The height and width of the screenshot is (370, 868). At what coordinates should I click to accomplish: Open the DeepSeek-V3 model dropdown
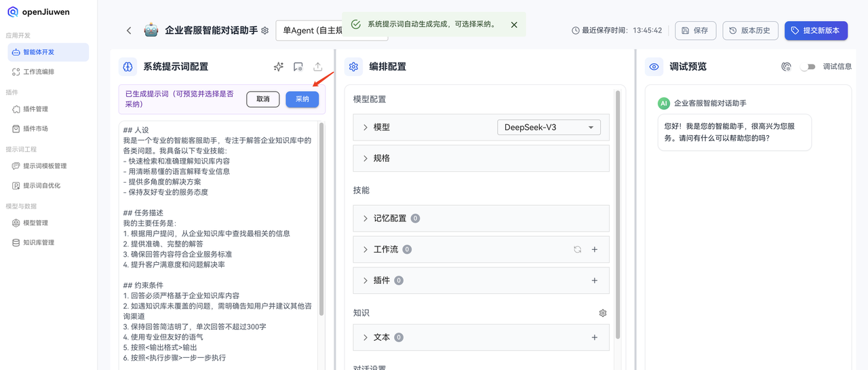coord(549,127)
